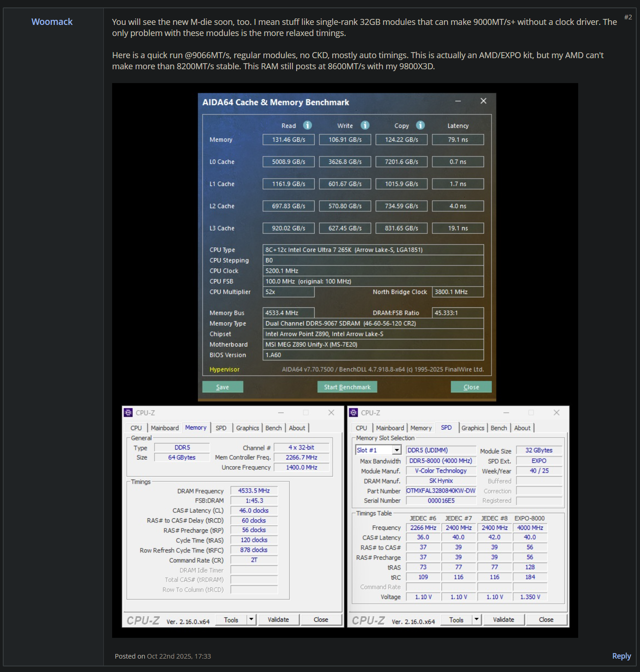
Task: Click the info icon next to Copy
Action: pos(420,125)
